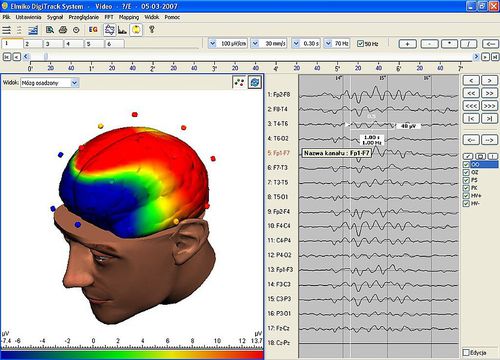
Task: Enable the Edycja checkbox
Action: click(x=466, y=352)
